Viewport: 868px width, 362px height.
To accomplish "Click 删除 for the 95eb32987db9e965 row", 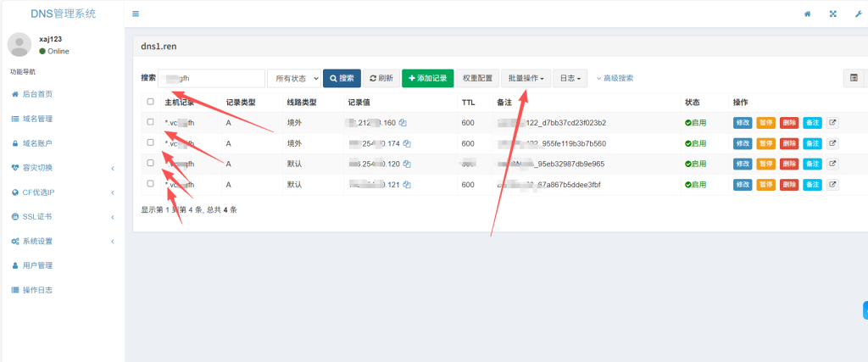I will tap(789, 164).
